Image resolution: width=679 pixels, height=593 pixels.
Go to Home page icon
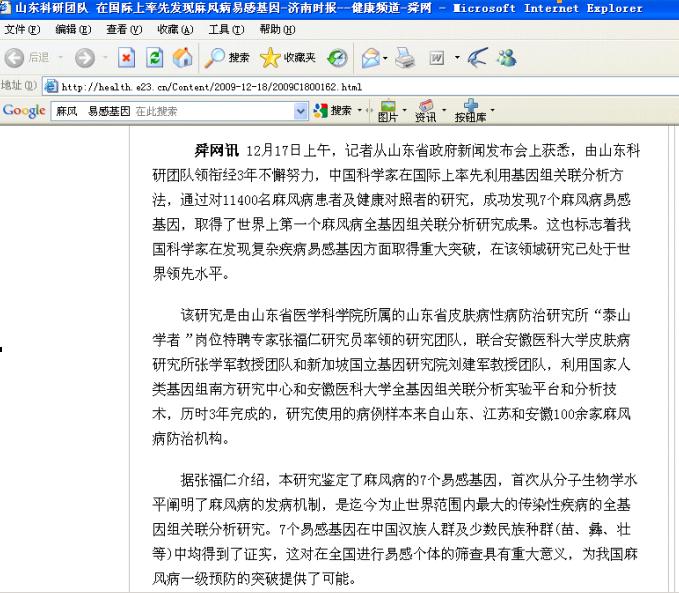coord(183,58)
